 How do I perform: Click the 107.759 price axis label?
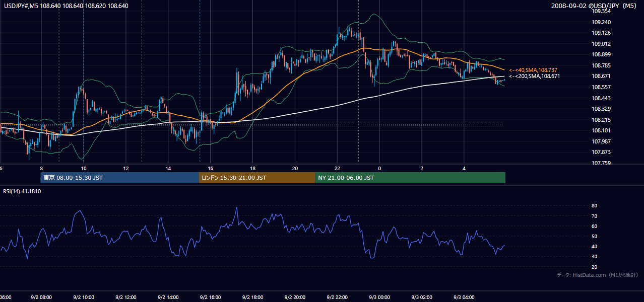(x=601, y=163)
